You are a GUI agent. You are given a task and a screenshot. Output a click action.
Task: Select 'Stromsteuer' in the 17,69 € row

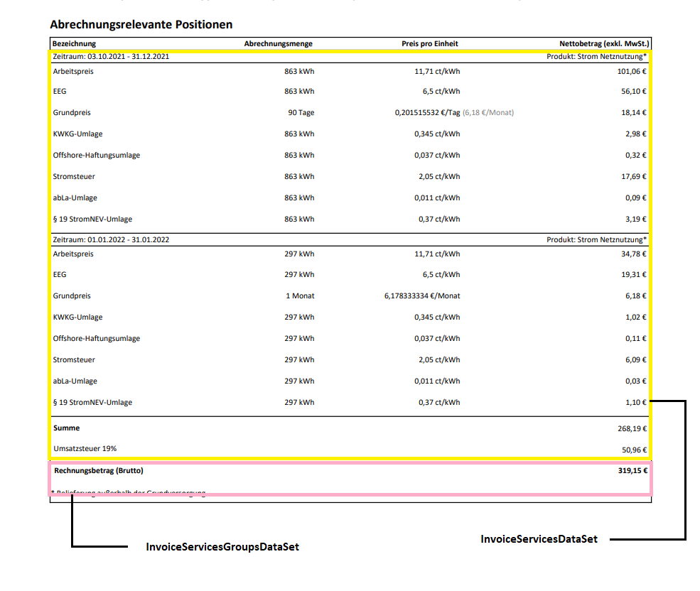click(74, 177)
